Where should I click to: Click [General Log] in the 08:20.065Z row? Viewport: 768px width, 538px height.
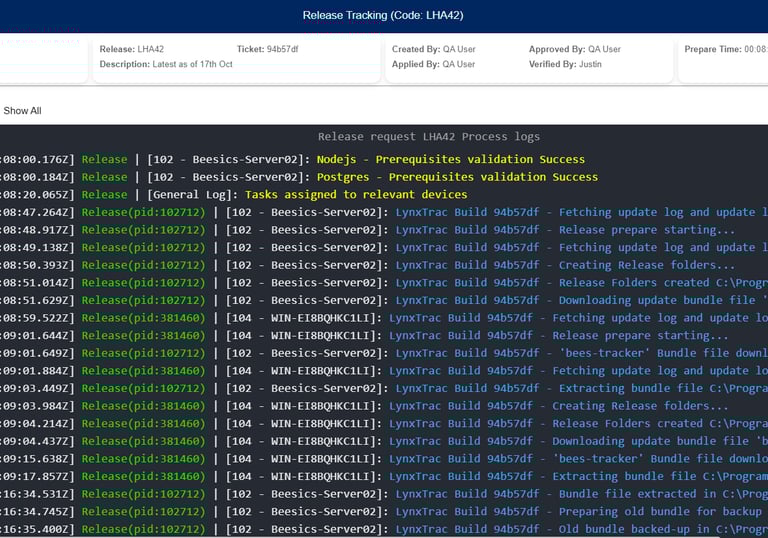pos(192,195)
